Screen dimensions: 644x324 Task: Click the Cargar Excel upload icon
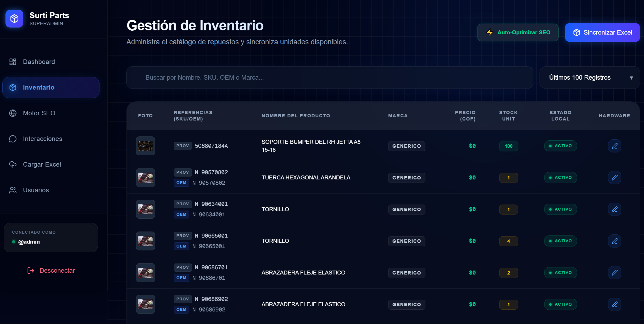click(13, 164)
